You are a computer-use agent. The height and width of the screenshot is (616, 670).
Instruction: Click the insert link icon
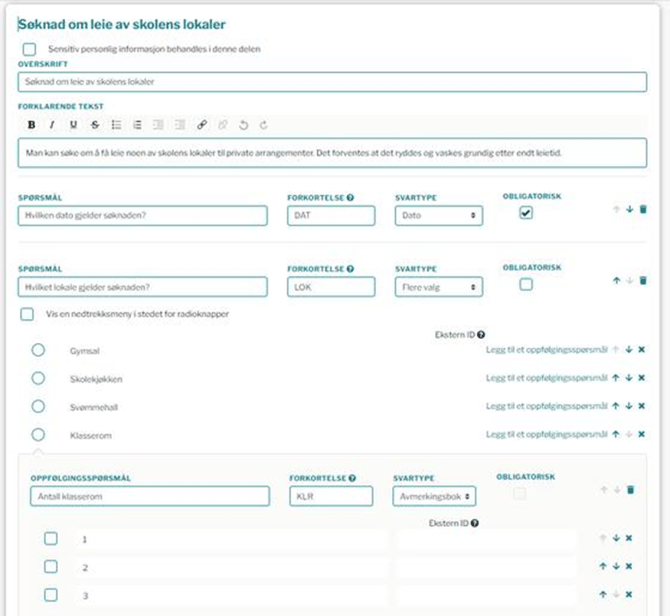point(201,125)
